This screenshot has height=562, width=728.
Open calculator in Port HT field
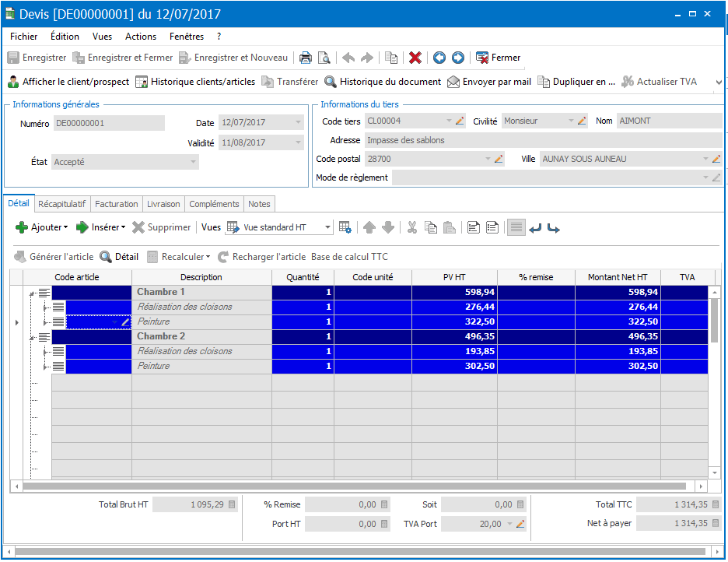[384, 524]
